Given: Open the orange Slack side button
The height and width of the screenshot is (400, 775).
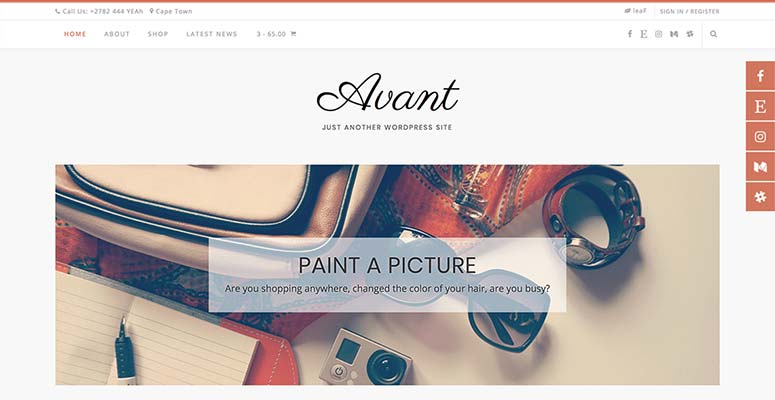Looking at the screenshot, I should (761, 197).
